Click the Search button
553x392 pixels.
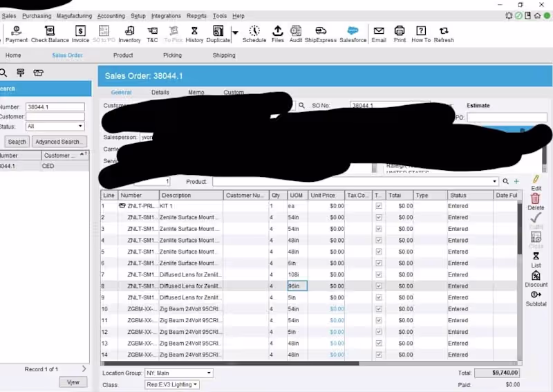(x=17, y=142)
